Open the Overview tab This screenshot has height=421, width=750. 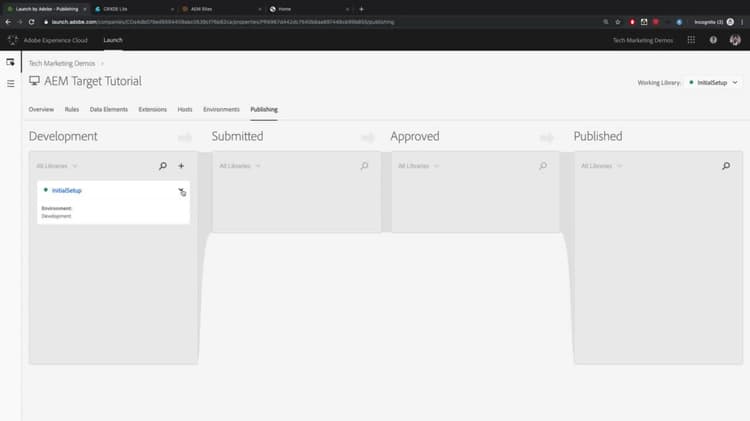41,110
